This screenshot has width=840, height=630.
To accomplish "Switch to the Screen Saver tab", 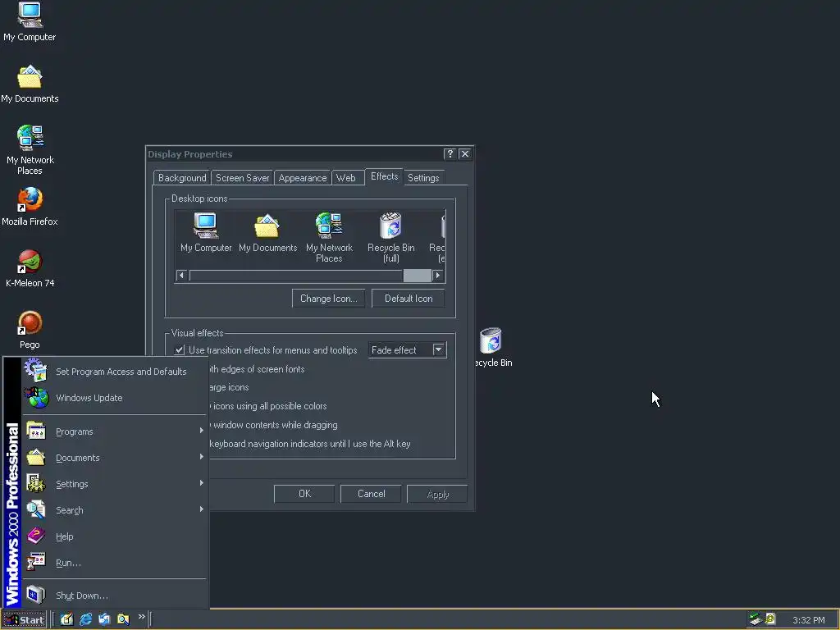I will [242, 178].
